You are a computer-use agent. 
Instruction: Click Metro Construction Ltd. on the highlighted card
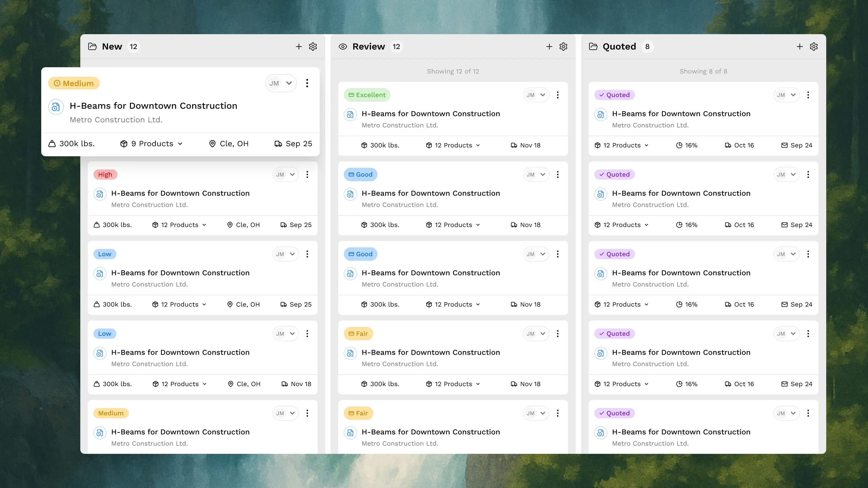tap(116, 120)
